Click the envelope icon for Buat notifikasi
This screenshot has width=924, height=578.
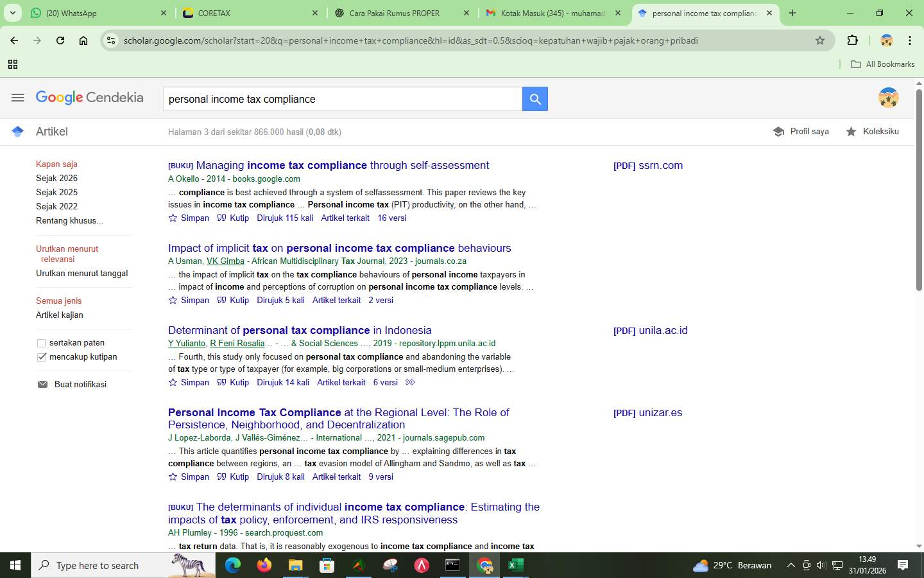click(x=42, y=384)
